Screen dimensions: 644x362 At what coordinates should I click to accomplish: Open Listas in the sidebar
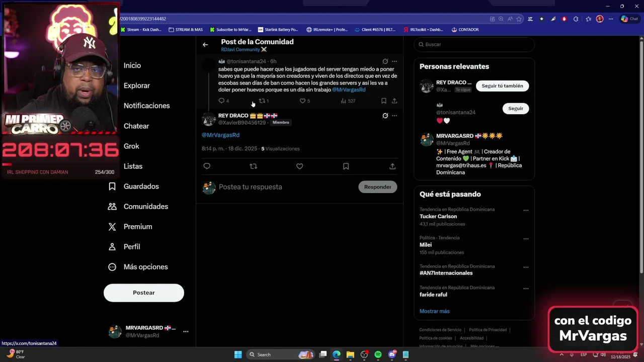[x=133, y=166]
